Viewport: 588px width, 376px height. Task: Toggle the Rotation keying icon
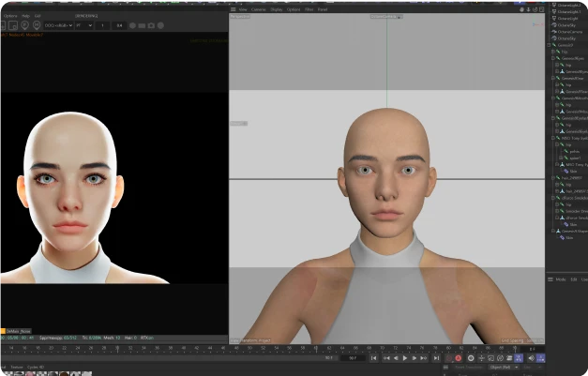coord(500,358)
